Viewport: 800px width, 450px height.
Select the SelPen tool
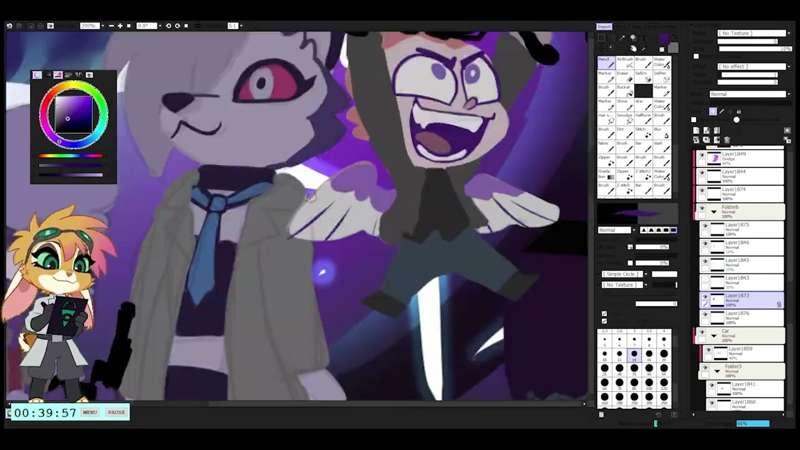643,77
